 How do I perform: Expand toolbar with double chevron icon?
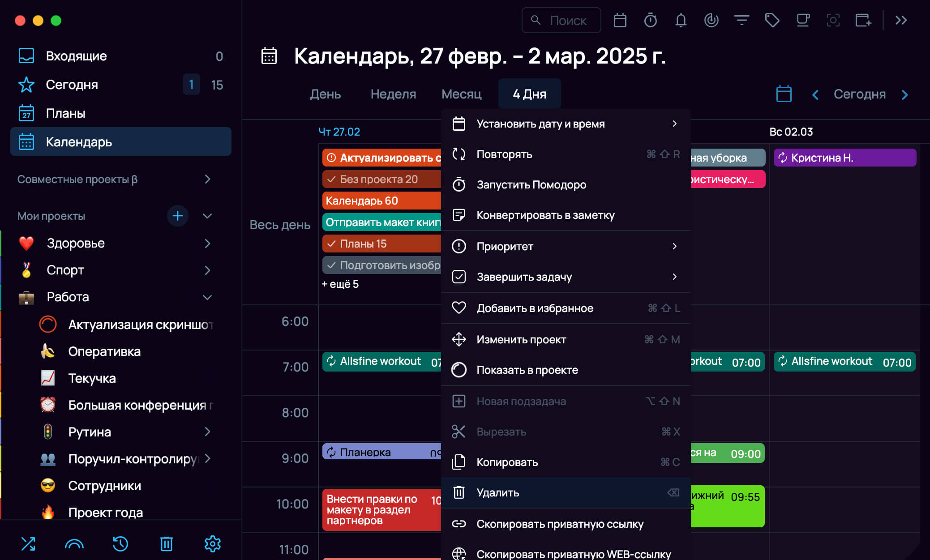tap(901, 20)
